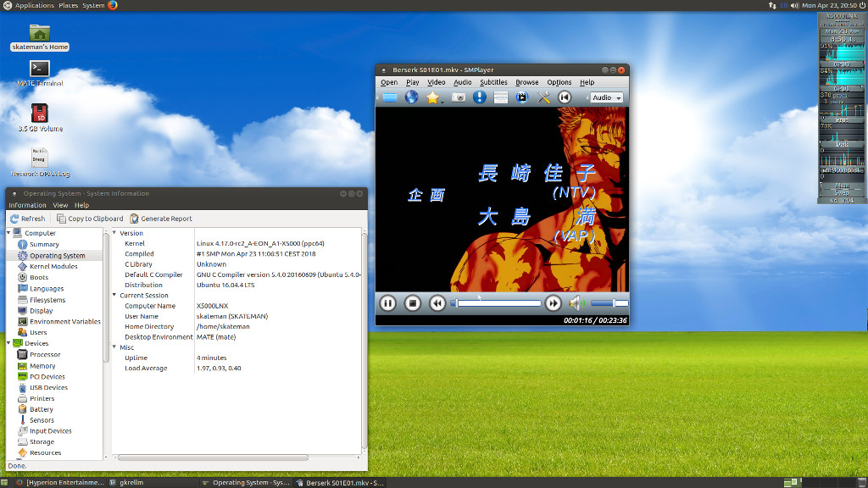Image resolution: width=868 pixels, height=488 pixels.
Task: Collapse the Devices tree node
Action: [8, 343]
